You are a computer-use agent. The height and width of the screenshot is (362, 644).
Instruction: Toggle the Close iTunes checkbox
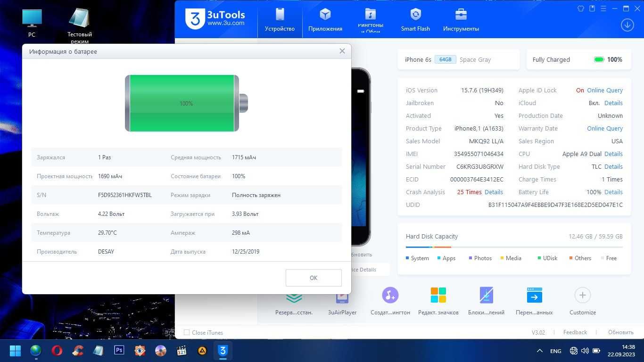tap(187, 332)
